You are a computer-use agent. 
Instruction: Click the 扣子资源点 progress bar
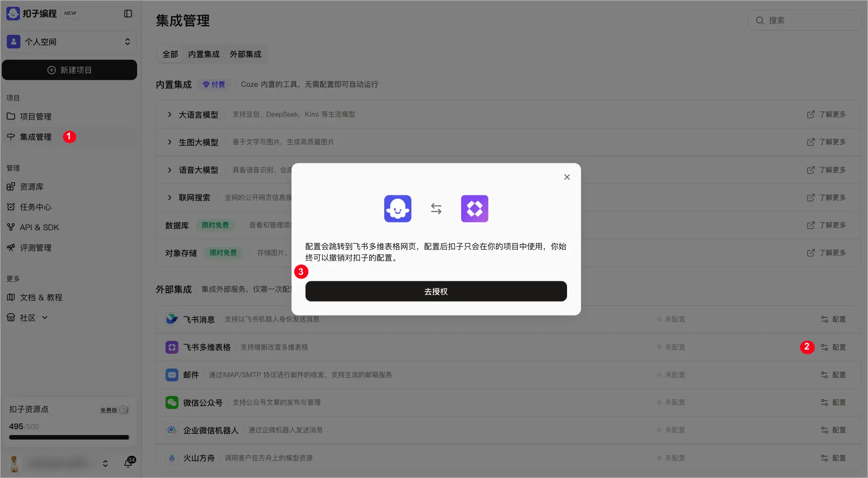point(69,437)
